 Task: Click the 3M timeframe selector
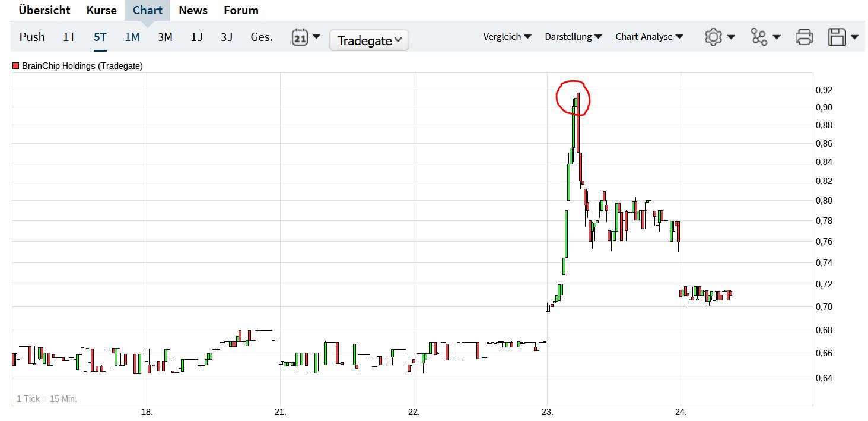[164, 36]
